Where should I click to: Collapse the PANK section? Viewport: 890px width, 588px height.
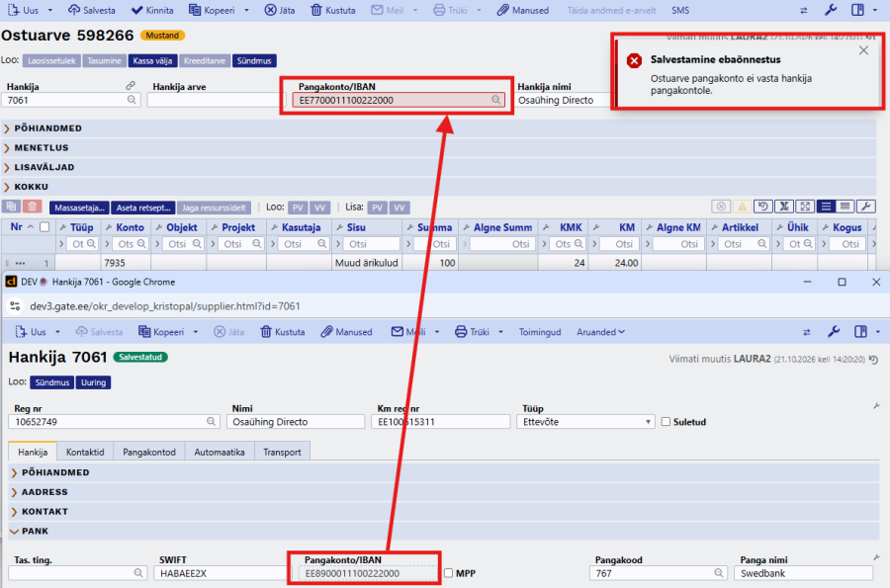point(36,531)
